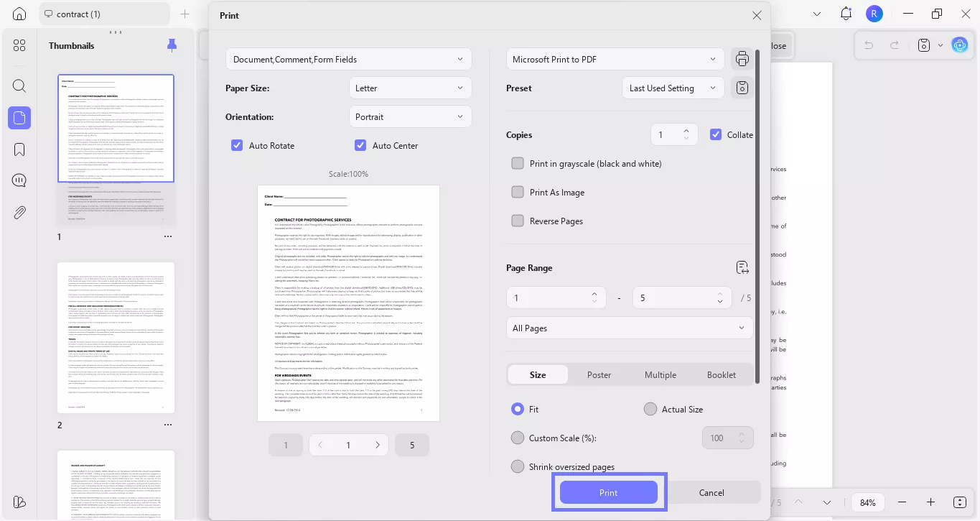Open the attachments paperclip icon
Image resolution: width=980 pixels, height=521 pixels.
(19, 213)
